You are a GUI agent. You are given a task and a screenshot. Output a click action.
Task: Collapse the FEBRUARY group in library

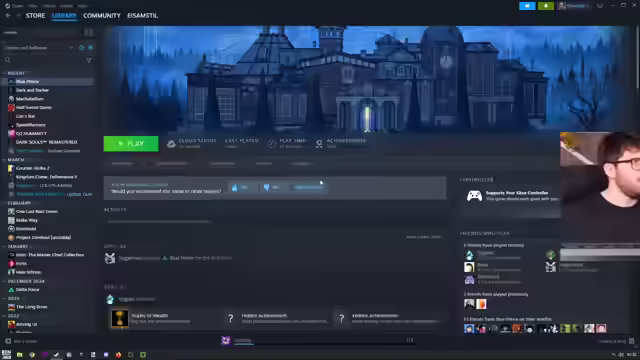point(4,203)
